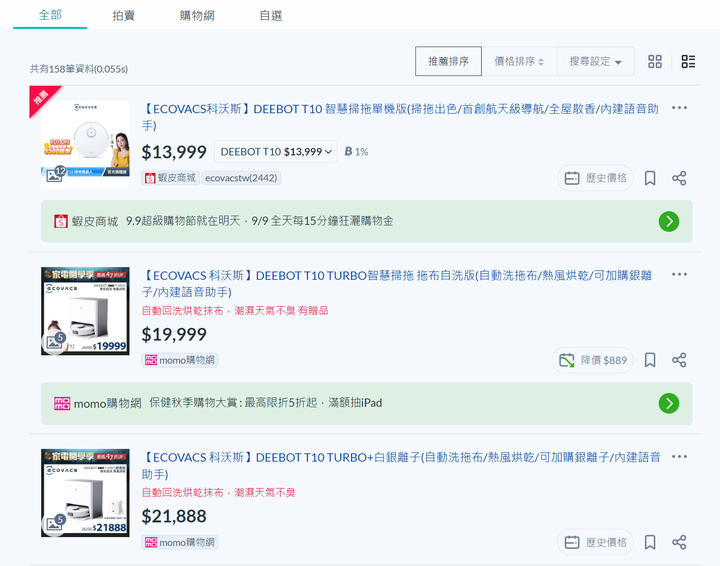Bookmark the DEEBOT T10 $13,999 item
Screen dimensions: 720x566
click(650, 178)
